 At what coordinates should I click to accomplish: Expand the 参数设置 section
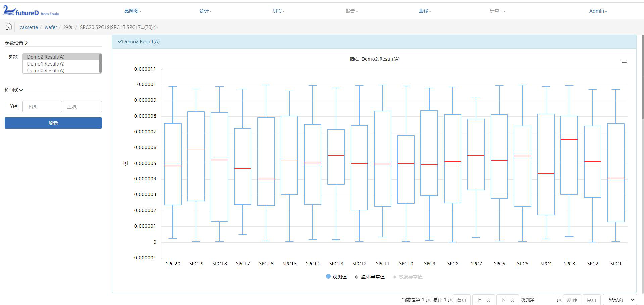(x=16, y=43)
